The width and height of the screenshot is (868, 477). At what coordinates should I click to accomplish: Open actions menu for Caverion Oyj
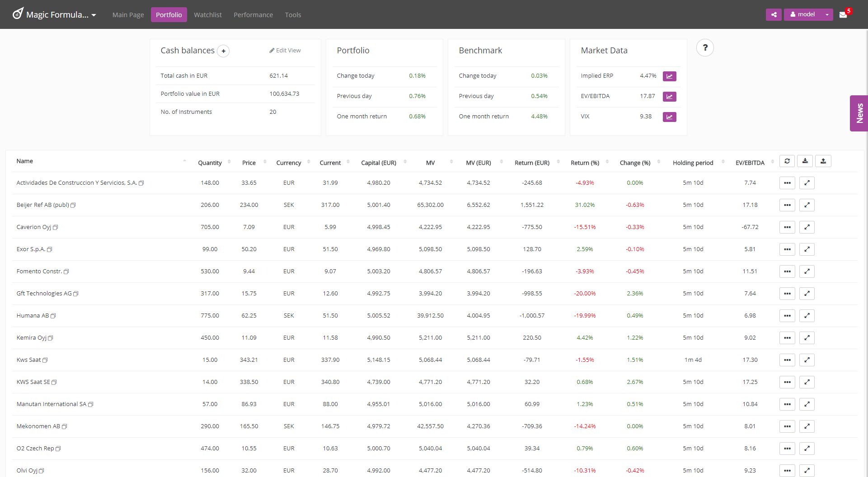coord(787,227)
